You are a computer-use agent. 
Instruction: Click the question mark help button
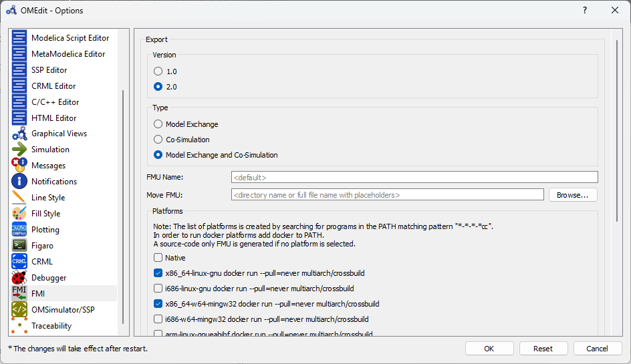click(585, 11)
